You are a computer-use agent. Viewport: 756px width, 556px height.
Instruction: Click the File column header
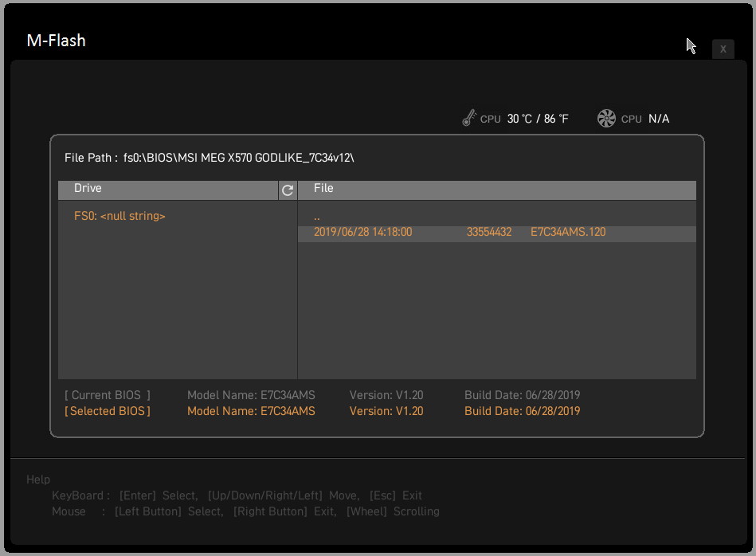pyautogui.click(x=496, y=190)
